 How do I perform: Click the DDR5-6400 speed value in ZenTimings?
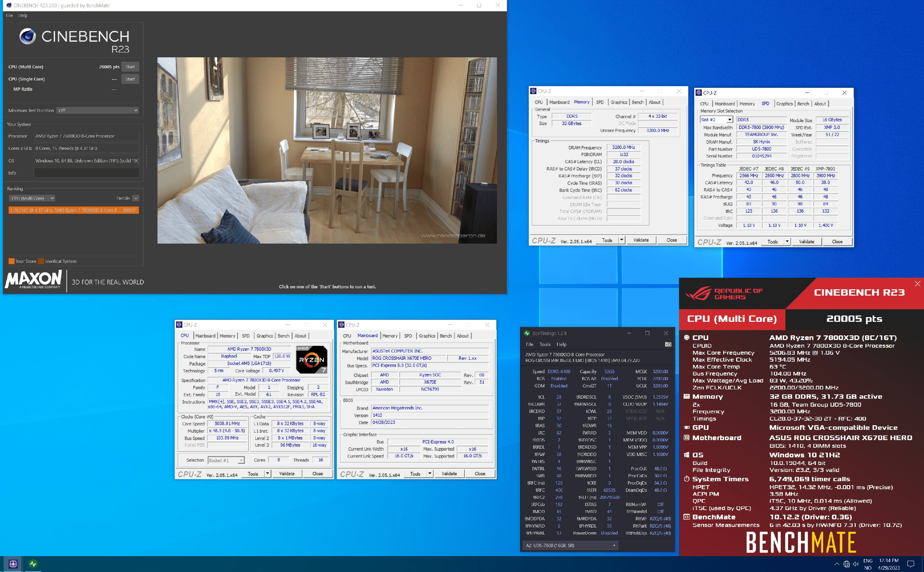point(559,372)
